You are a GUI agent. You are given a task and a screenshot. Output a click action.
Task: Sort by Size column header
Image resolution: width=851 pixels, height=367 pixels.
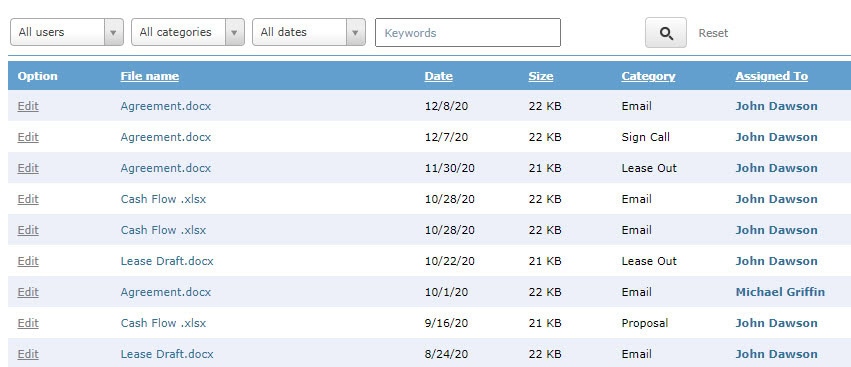click(541, 76)
